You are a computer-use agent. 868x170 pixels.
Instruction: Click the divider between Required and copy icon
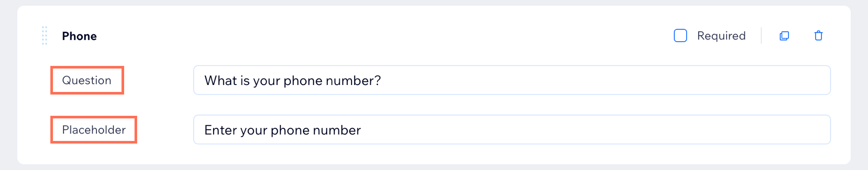coord(761,36)
